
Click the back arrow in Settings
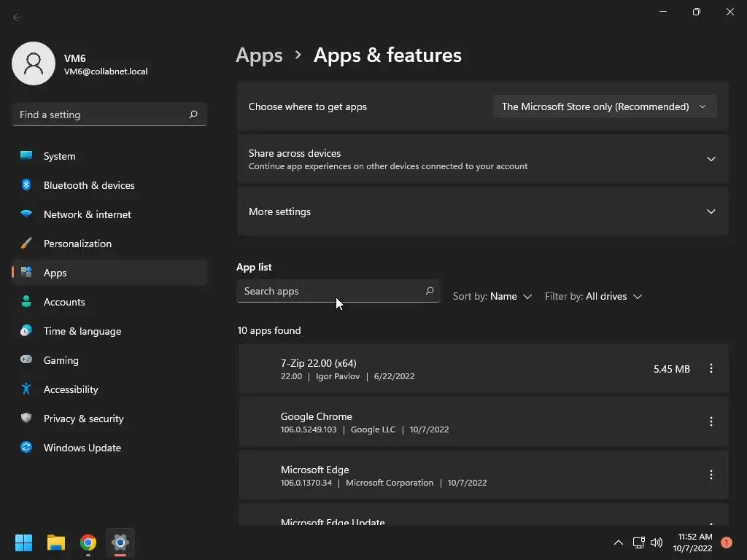(x=18, y=17)
